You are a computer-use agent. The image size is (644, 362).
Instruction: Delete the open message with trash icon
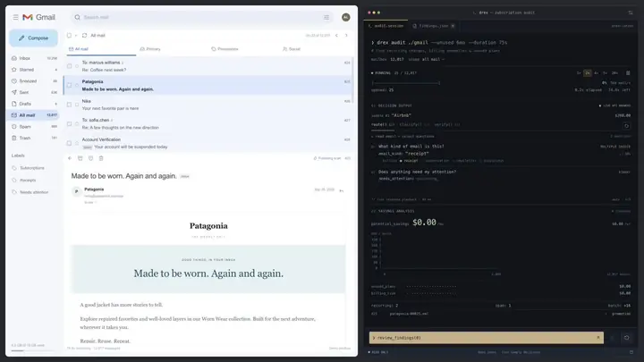click(x=101, y=158)
